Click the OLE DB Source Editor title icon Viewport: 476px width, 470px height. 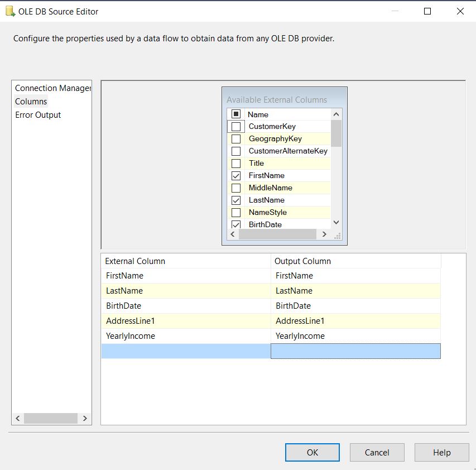[10, 11]
